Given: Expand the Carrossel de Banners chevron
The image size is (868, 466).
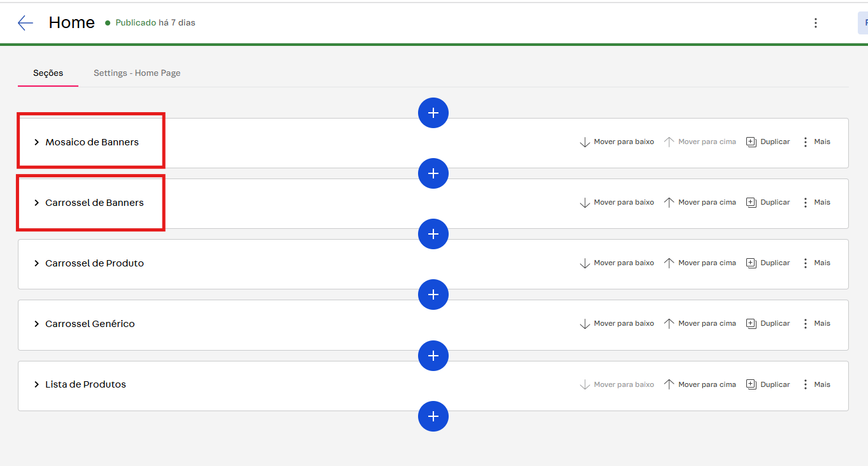Looking at the screenshot, I should 37,203.
